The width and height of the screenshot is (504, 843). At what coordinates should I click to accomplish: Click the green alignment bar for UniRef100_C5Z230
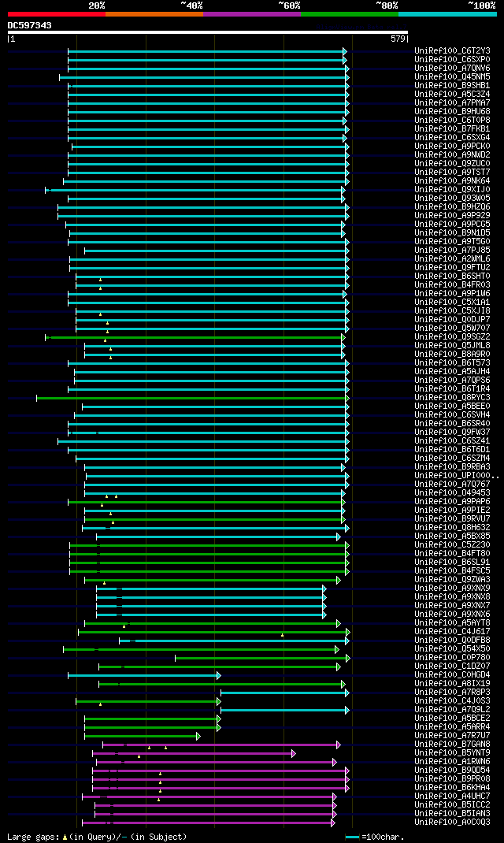[209, 545]
